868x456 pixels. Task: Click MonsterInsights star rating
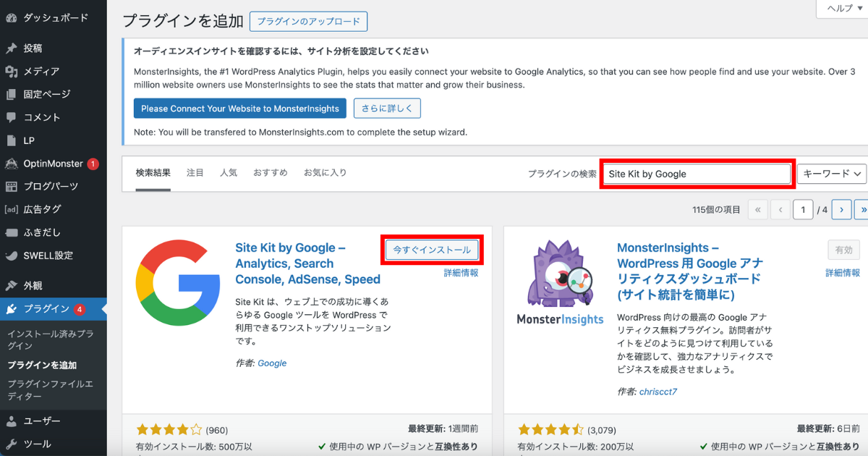(x=551, y=430)
